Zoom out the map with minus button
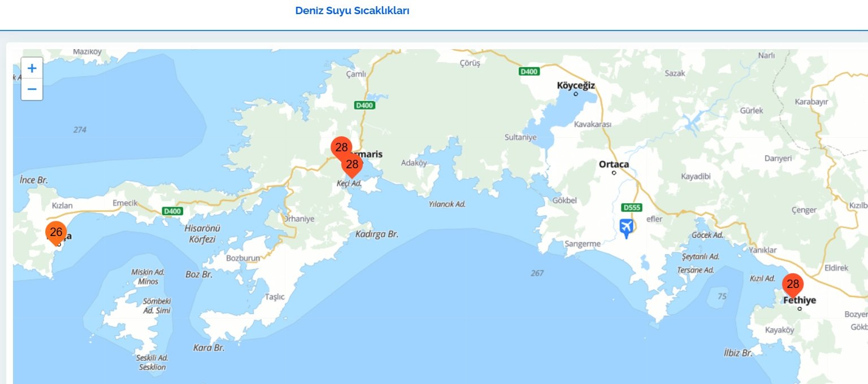 [x=32, y=89]
